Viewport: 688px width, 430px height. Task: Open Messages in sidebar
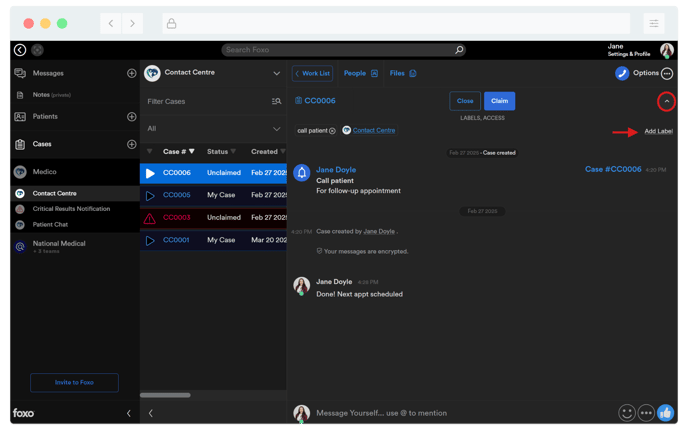tap(48, 73)
